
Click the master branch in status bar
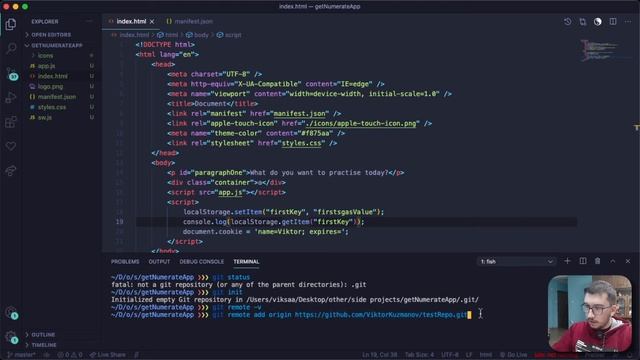click(22, 355)
